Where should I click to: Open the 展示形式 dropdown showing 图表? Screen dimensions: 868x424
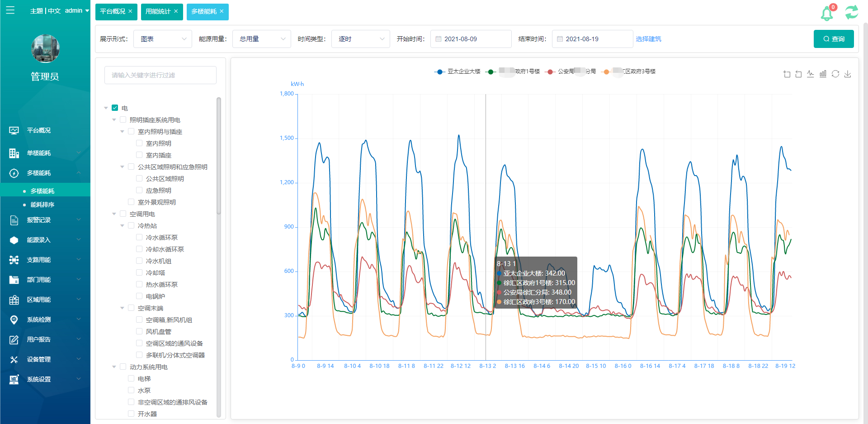coord(163,39)
